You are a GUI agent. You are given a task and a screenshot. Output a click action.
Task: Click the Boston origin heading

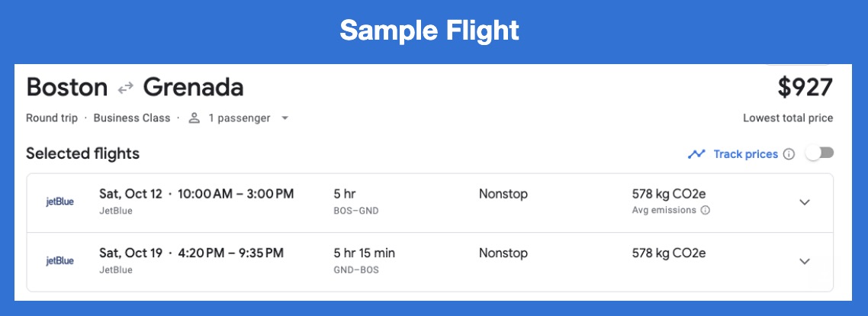[x=67, y=88]
